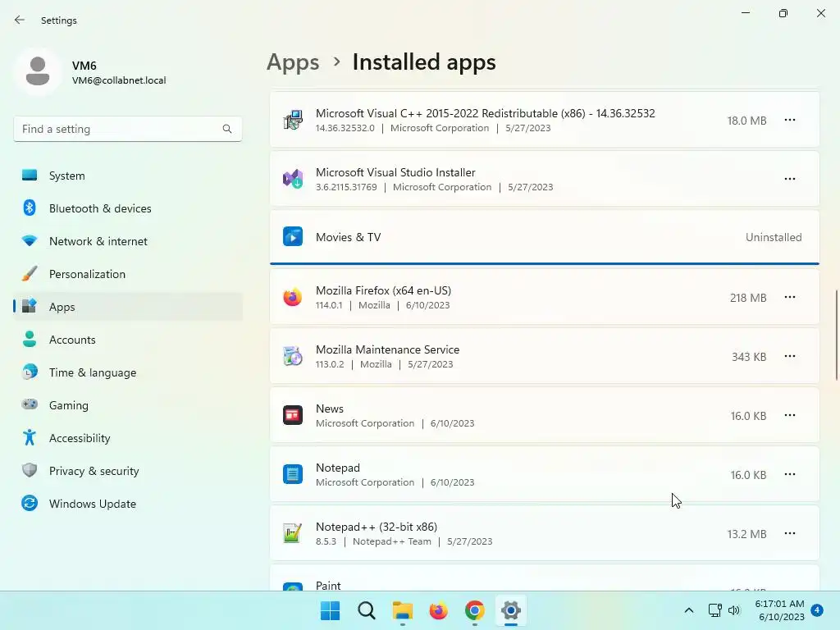840x630 pixels.
Task: Click the paintbrush Personalization icon
Action: (30, 273)
